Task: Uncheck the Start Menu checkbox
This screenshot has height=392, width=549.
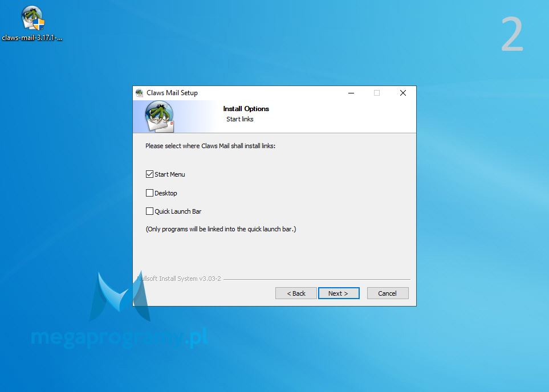Action: 149,174
